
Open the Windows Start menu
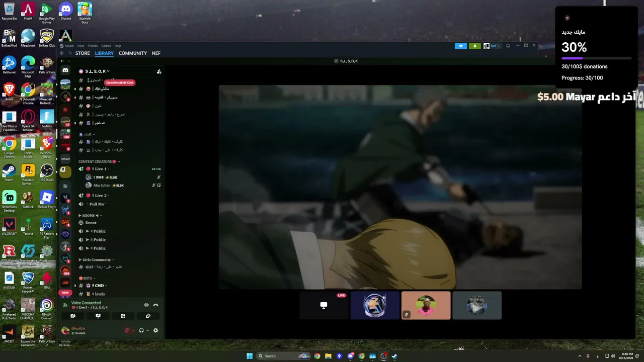point(250,356)
